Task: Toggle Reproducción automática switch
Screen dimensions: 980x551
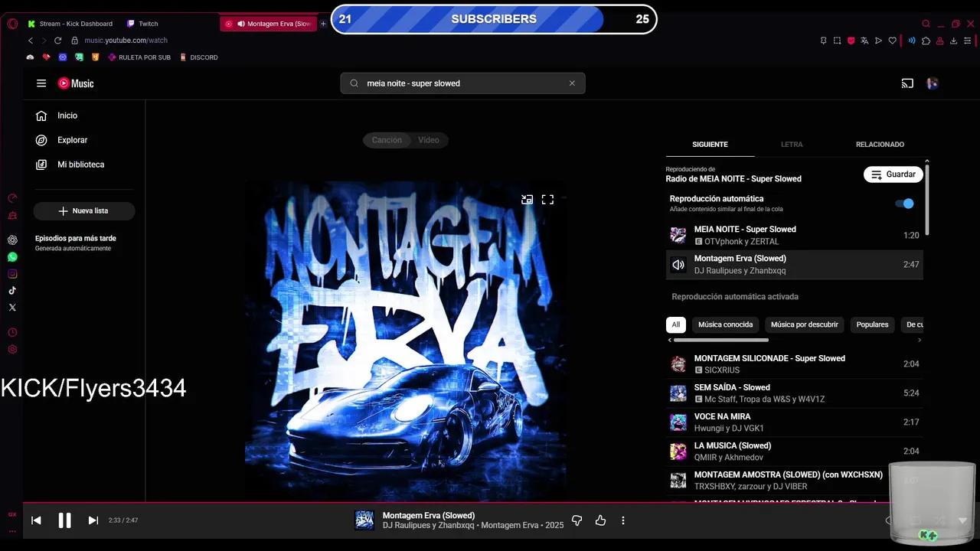Action: point(904,204)
